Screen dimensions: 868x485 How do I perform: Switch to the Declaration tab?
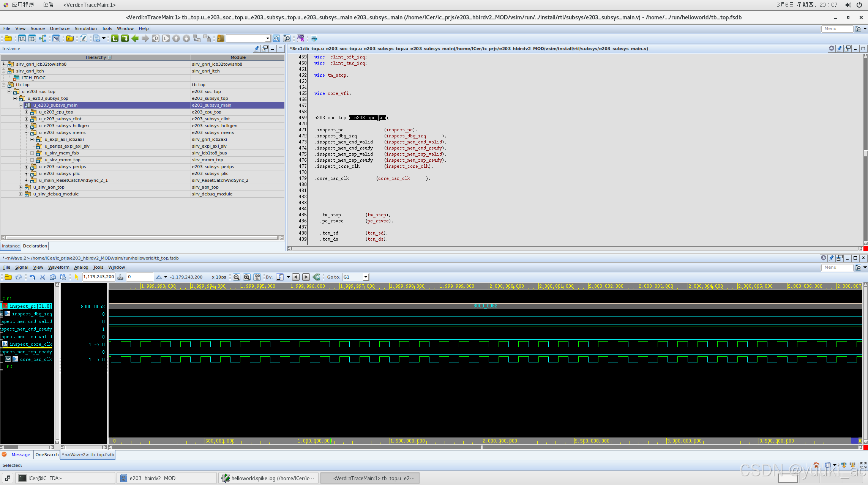[x=35, y=246]
